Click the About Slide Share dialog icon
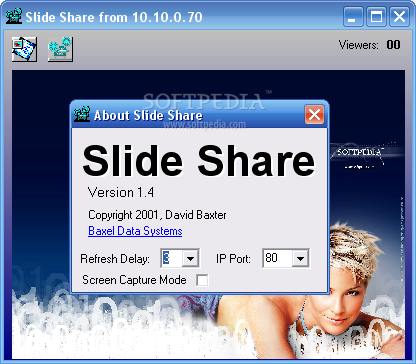Screen dimensions: 416x364 (x=82, y=114)
